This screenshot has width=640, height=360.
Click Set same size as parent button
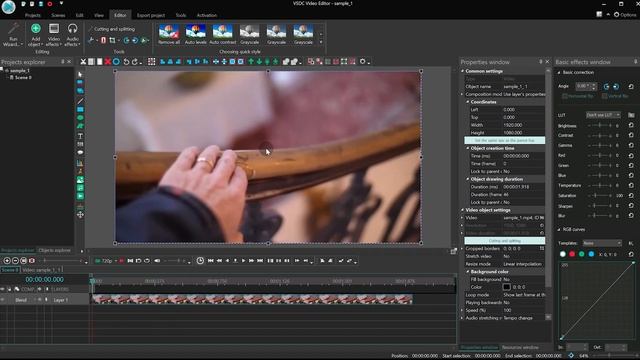coord(504,140)
